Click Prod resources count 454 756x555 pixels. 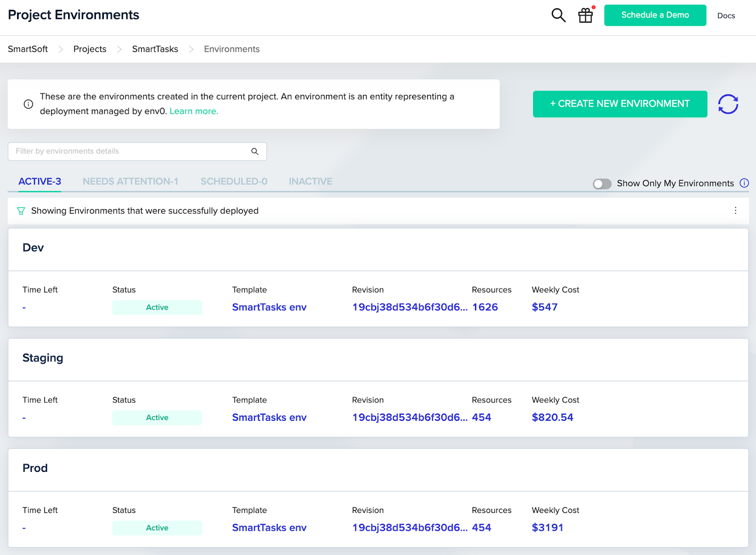point(481,528)
